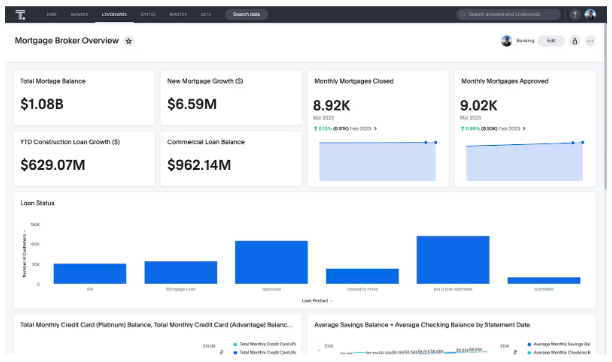612x362 pixels.
Task: Click last data point on Mortgages Approved sparkline
Action: pyautogui.click(x=583, y=143)
